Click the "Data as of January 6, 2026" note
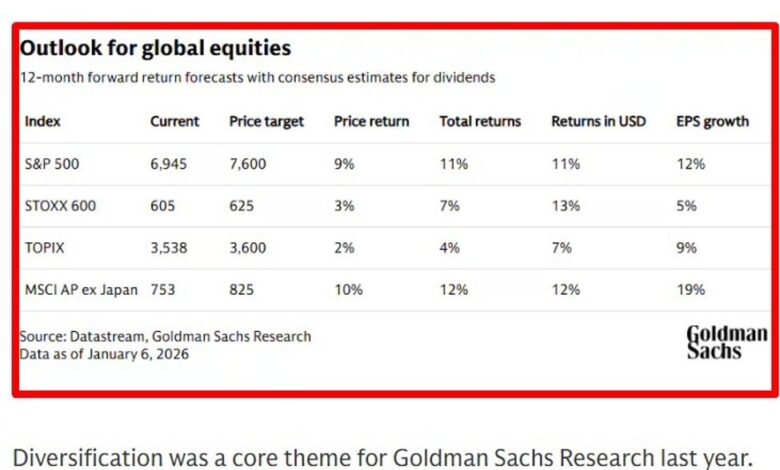 click(104, 353)
